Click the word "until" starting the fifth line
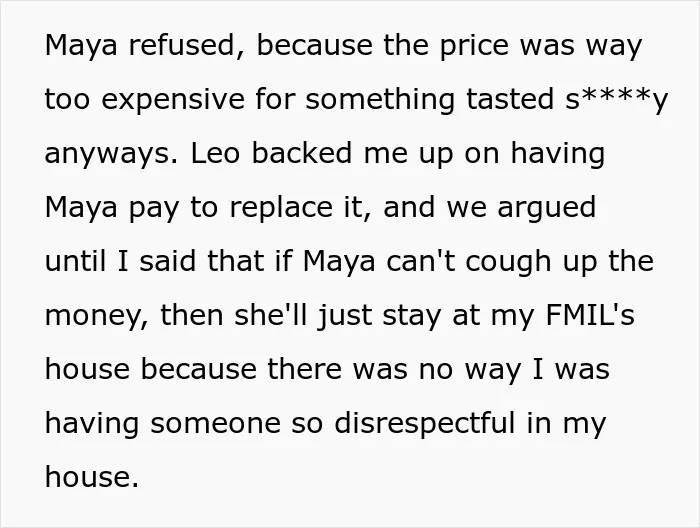 pyautogui.click(x=75, y=261)
